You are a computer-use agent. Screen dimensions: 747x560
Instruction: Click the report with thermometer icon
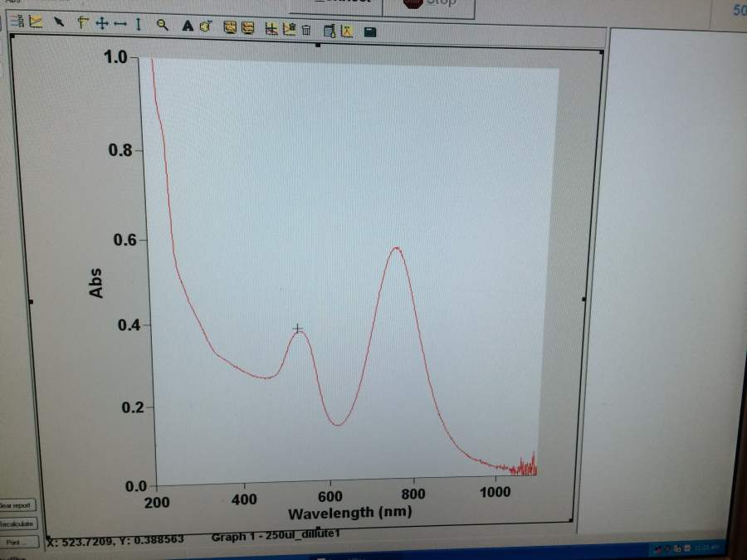pyautogui.click(x=330, y=32)
